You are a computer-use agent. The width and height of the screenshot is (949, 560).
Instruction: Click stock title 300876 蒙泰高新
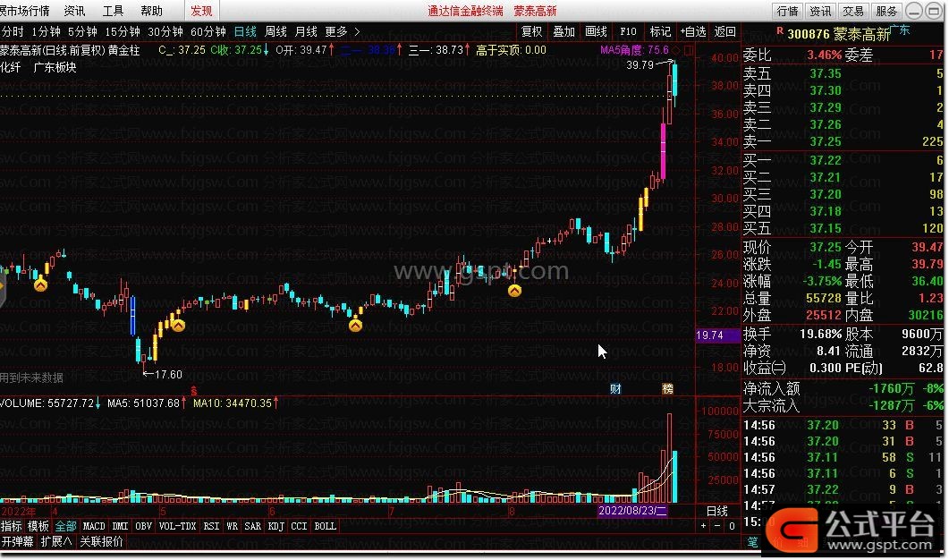tap(839, 34)
